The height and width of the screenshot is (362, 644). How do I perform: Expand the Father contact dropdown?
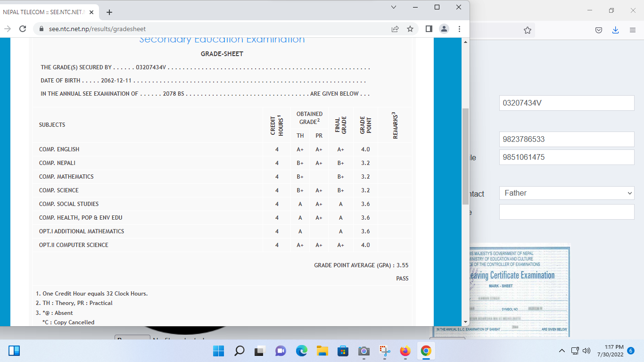566,193
